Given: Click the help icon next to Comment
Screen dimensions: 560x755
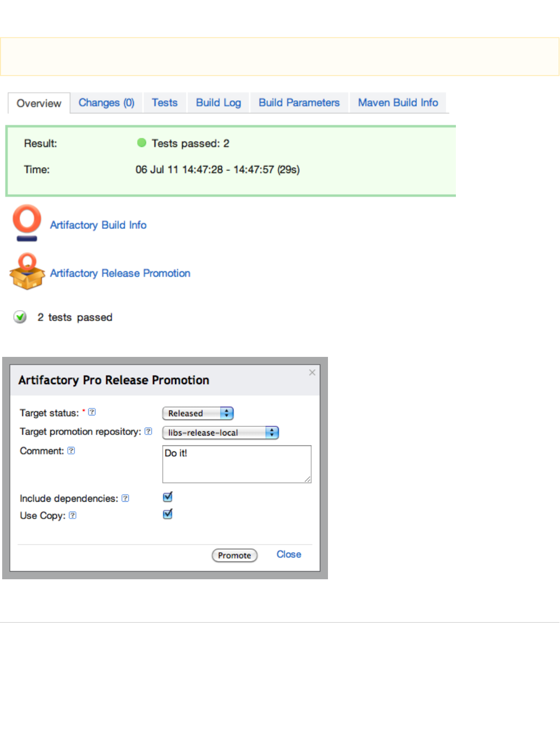Looking at the screenshot, I should 71,451.
